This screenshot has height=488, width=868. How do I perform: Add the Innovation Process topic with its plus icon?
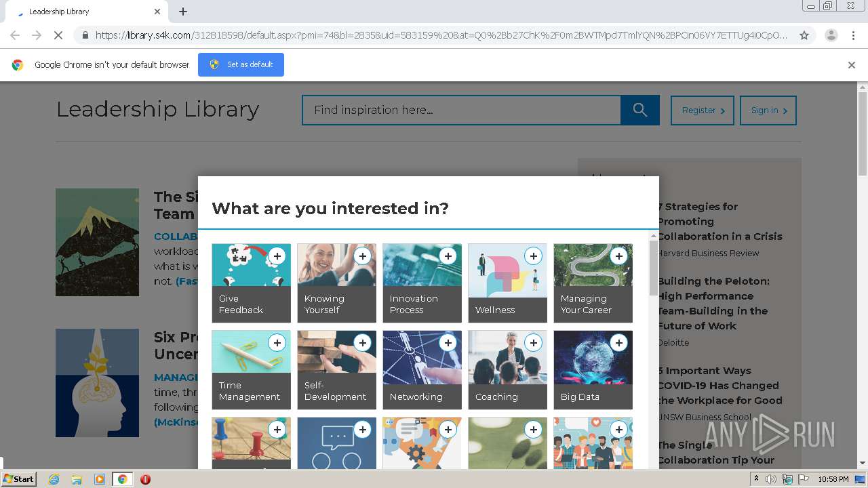(x=448, y=256)
